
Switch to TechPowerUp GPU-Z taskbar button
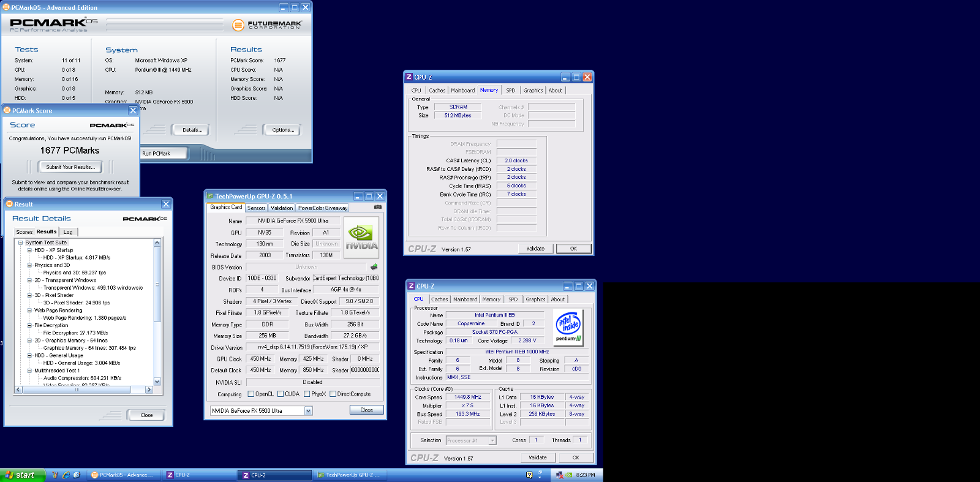click(x=350, y=475)
